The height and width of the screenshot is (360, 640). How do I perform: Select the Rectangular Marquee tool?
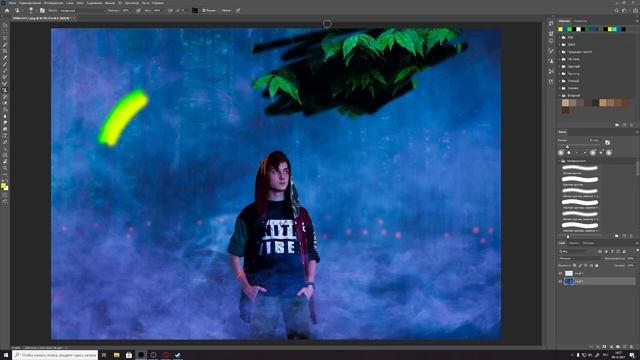pos(5,31)
